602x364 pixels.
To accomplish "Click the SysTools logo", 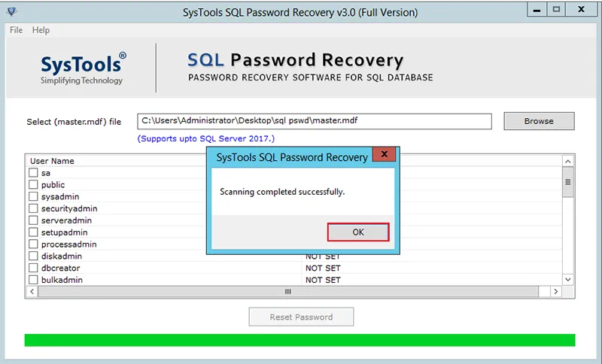I will [x=83, y=68].
